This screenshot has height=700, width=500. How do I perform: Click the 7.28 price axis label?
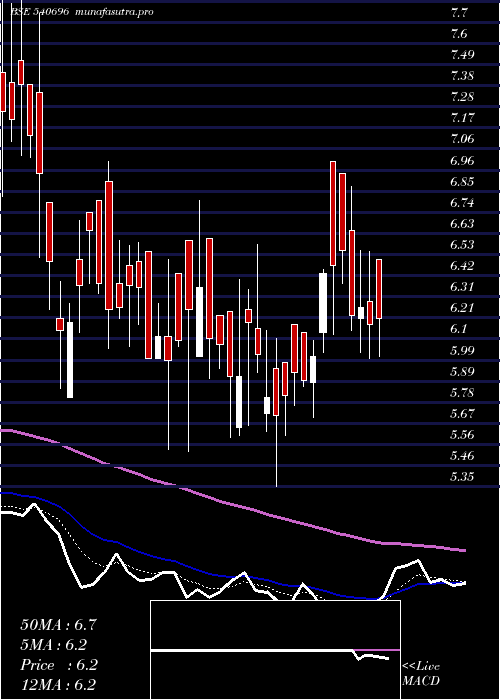tap(462, 96)
